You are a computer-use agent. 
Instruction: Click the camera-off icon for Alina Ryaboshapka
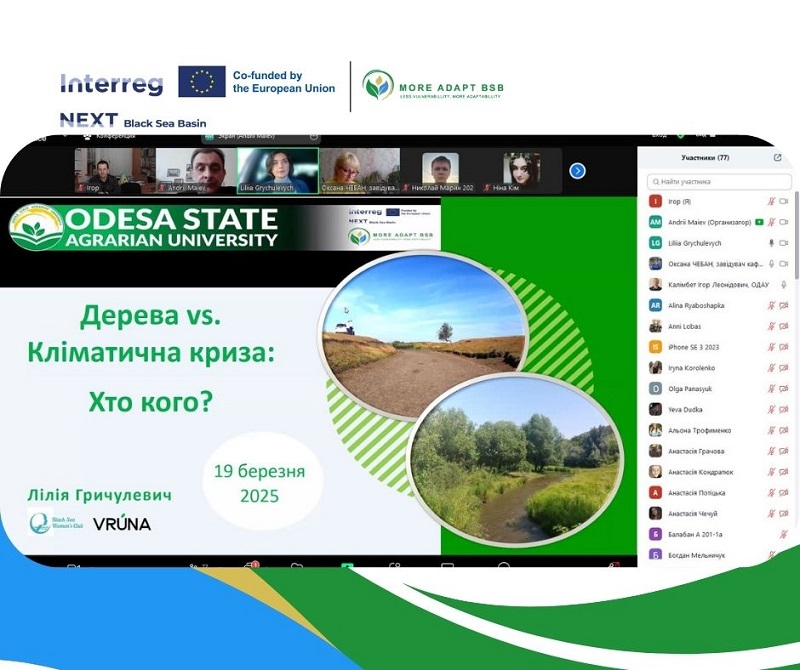pyautogui.click(x=784, y=305)
